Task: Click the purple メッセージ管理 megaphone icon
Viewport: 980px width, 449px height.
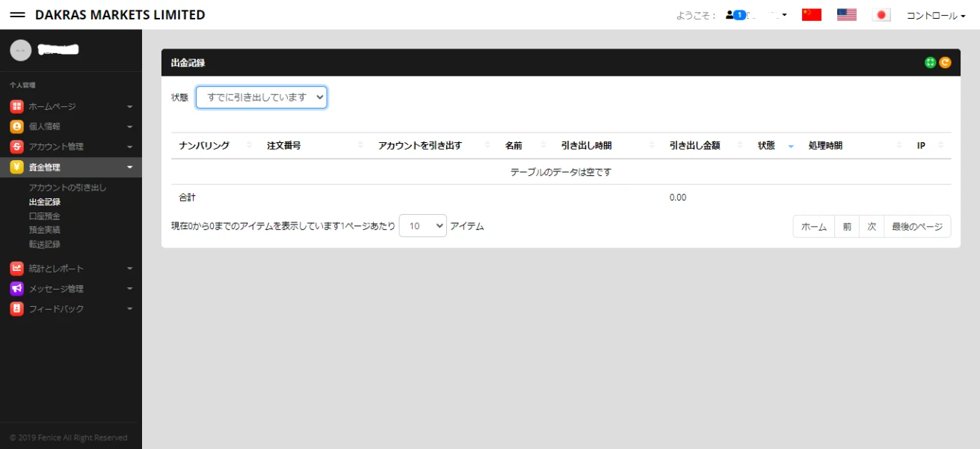Action: click(x=16, y=288)
